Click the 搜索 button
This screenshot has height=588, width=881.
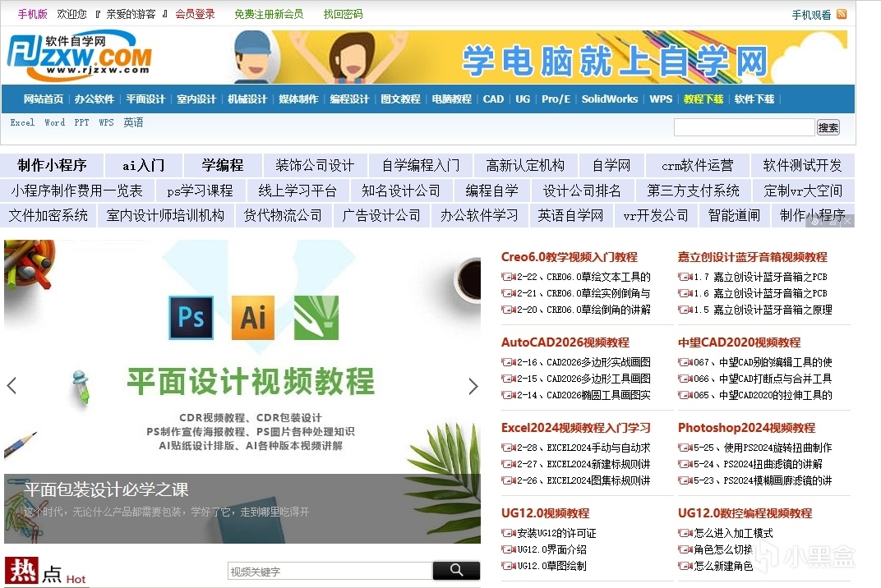point(828,127)
